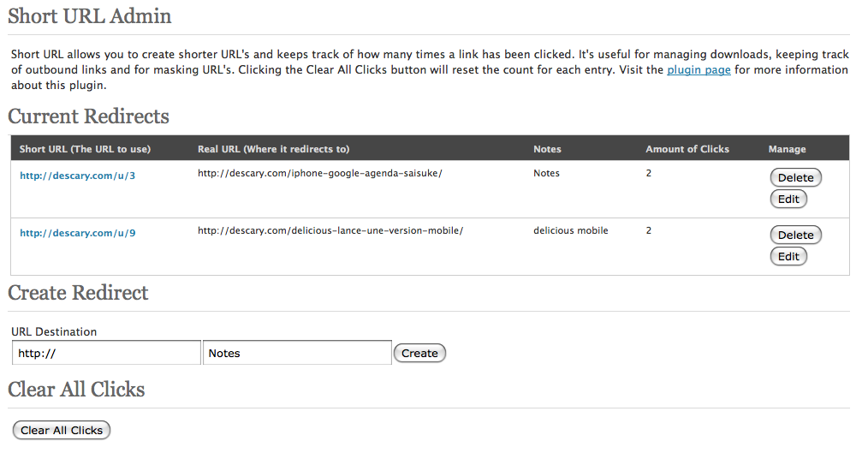This screenshot has height=453, width=868.
Task: Delete the delicious mobile redirect
Action: 795,235
